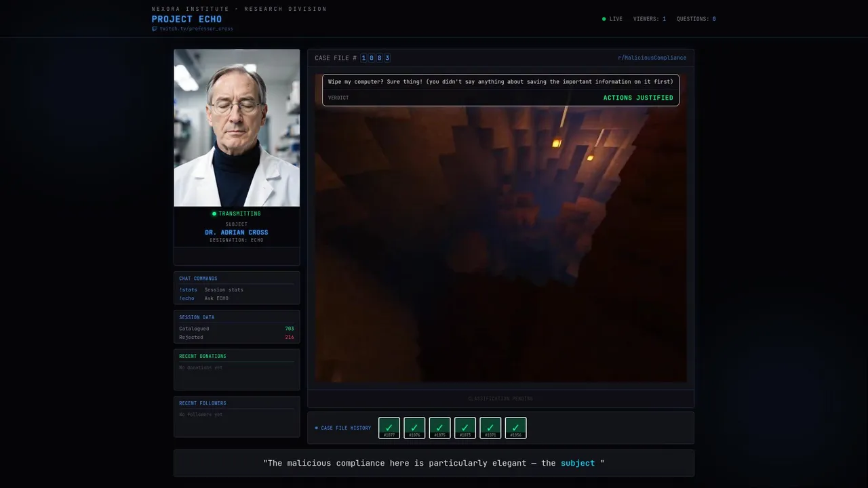Click the NEXORA INSTITUTE - RESEARCH DIVISION header

(x=239, y=9)
